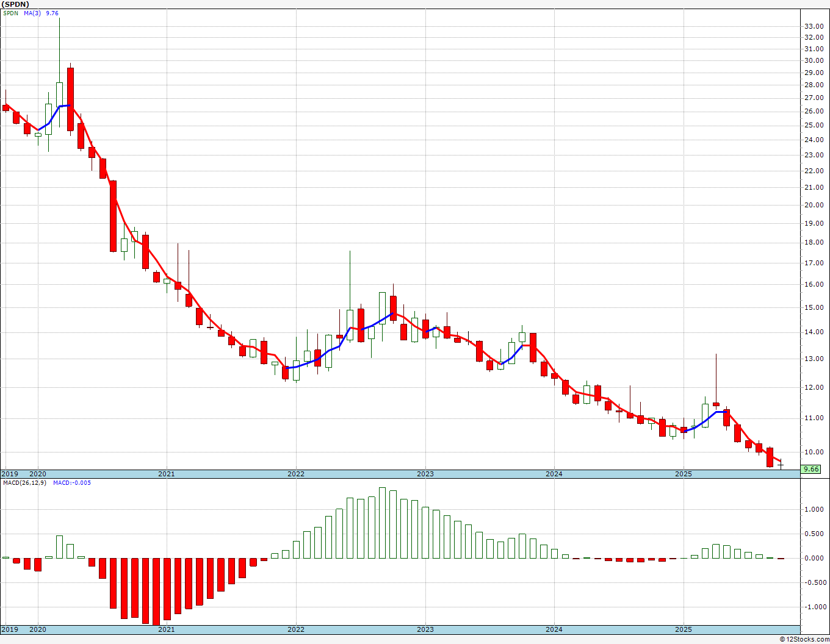Select the 28.00 price axis label
The width and height of the screenshot is (830, 644).
814,85
